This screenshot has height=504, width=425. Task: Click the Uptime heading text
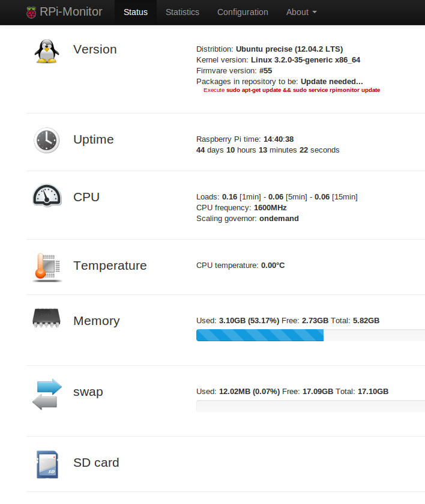93,139
